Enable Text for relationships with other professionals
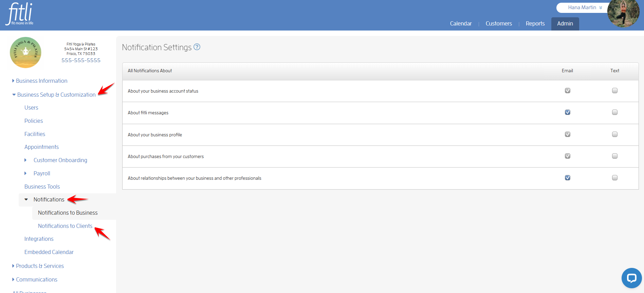The height and width of the screenshot is (293, 644). point(614,178)
